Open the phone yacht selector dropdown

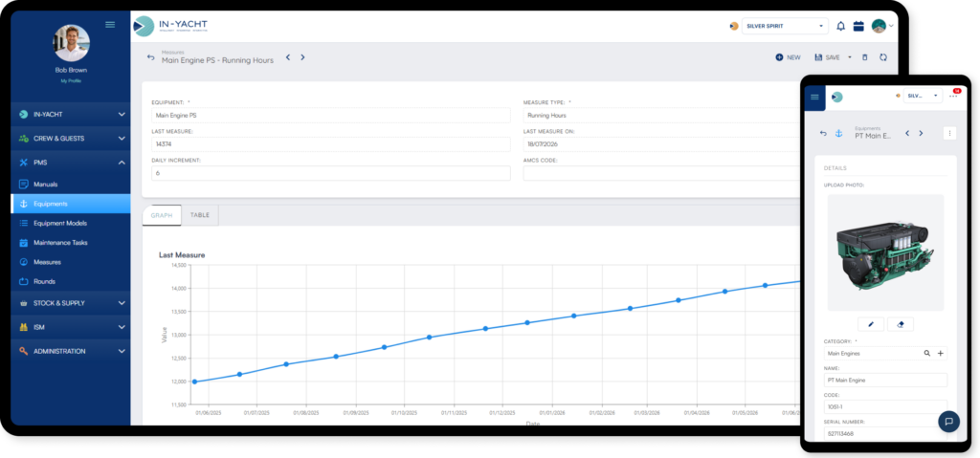tap(923, 96)
